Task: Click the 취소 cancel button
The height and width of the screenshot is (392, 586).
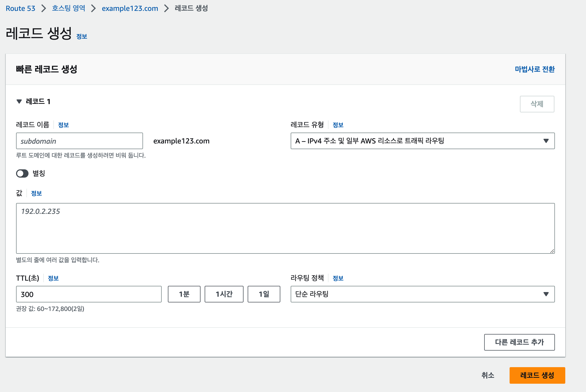Action: [488, 375]
